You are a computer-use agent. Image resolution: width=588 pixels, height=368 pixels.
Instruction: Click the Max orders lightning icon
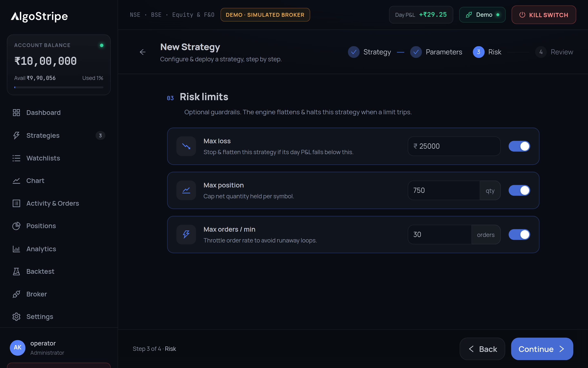186,234
